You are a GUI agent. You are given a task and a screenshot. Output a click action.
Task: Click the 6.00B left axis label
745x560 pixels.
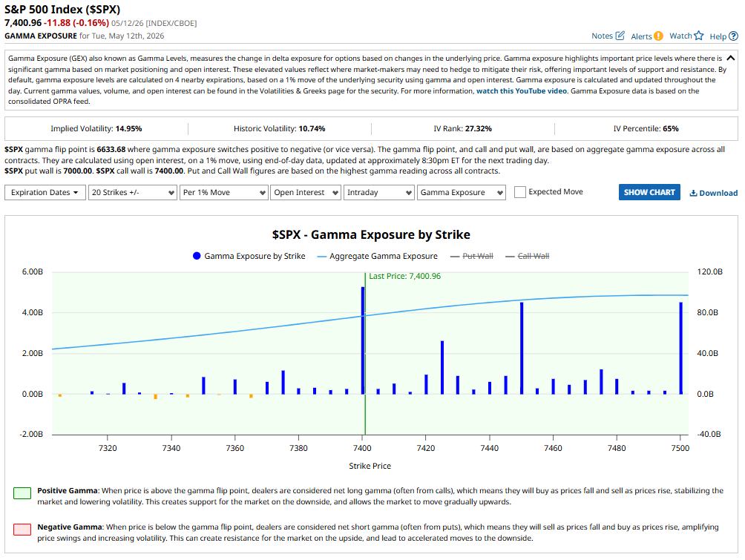(33, 271)
